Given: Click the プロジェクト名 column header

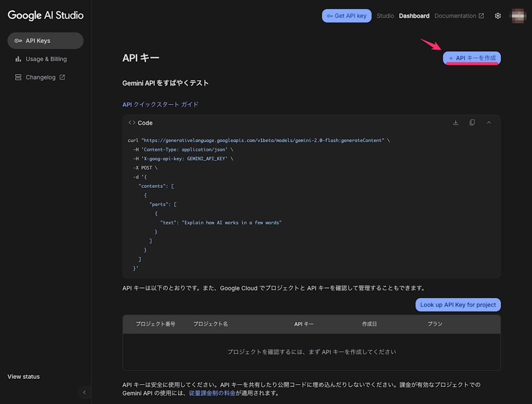Looking at the screenshot, I should pos(211,324).
